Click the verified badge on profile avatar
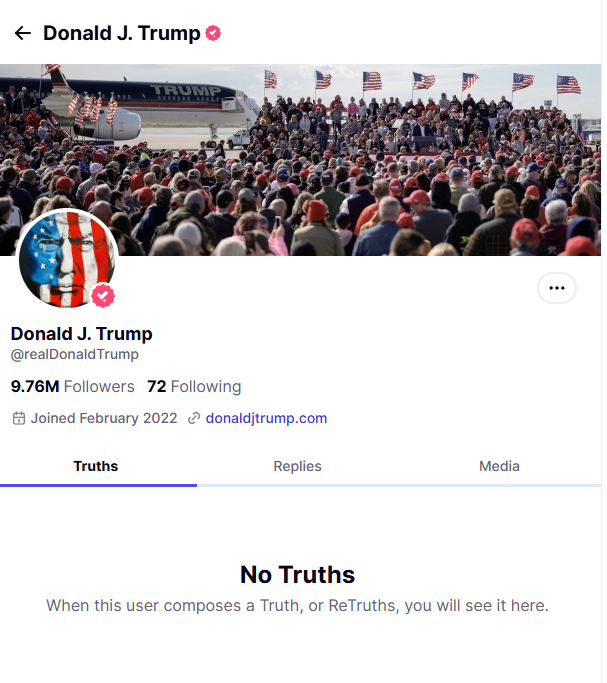This screenshot has width=607, height=683. (x=103, y=296)
